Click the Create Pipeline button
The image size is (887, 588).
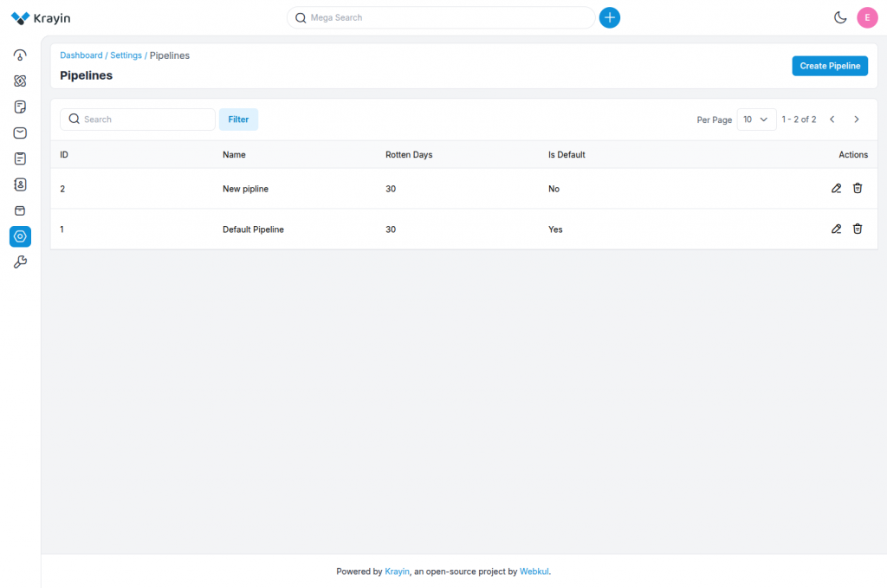click(830, 66)
